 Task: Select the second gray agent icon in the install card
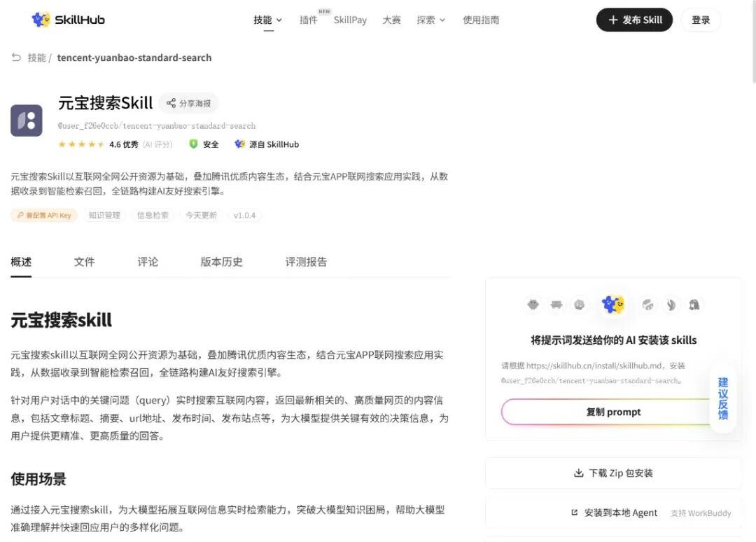(x=556, y=305)
